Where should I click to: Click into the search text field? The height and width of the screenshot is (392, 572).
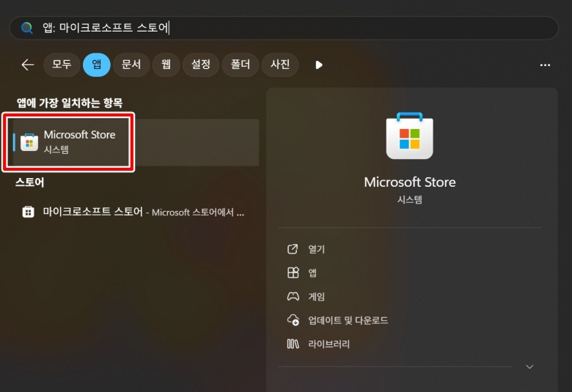(284, 28)
